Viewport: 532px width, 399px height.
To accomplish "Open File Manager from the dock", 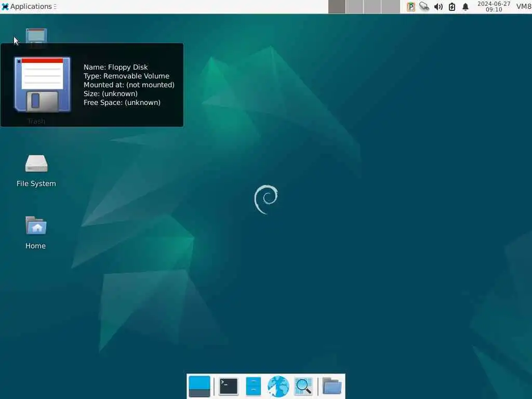I will pyautogui.click(x=253, y=387).
